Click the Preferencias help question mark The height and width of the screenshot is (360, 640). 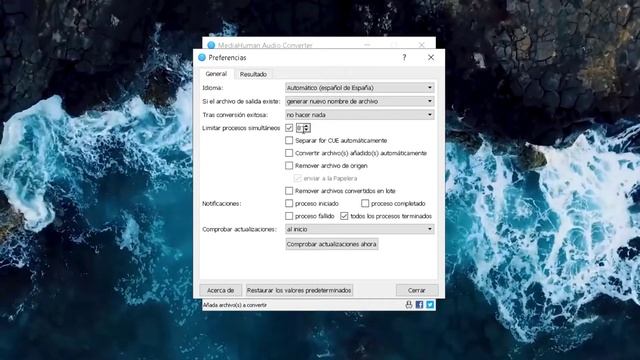pos(404,58)
